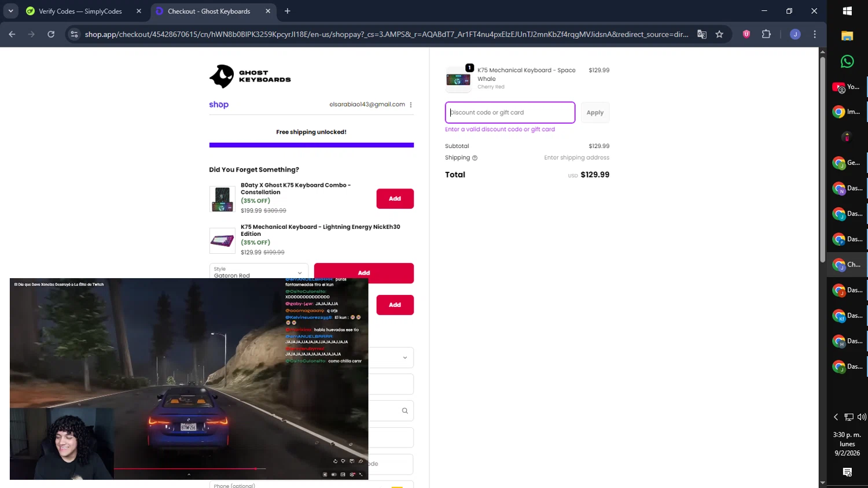Seek on the red video progress bar
The height and width of the screenshot is (488, 868).
coord(190,468)
